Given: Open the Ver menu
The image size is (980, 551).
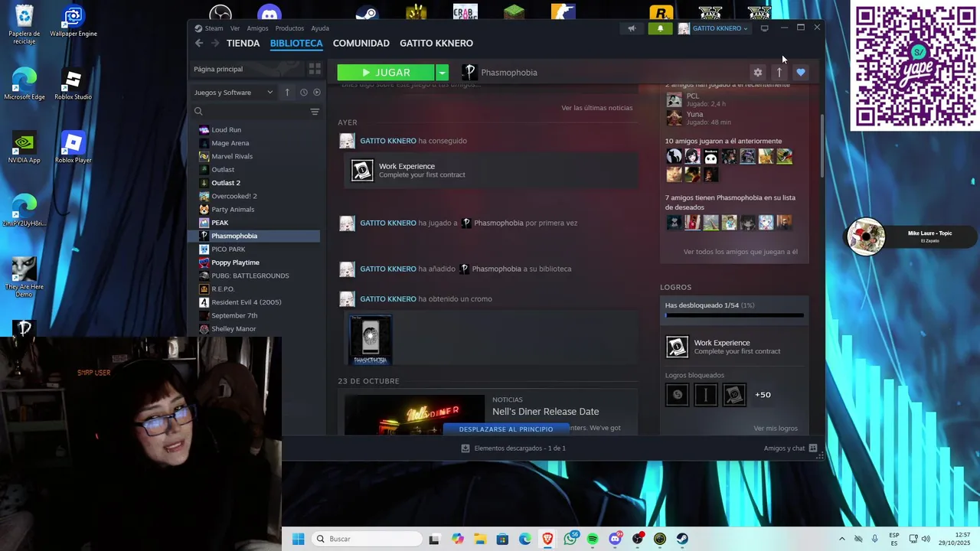Looking at the screenshot, I should click(235, 28).
